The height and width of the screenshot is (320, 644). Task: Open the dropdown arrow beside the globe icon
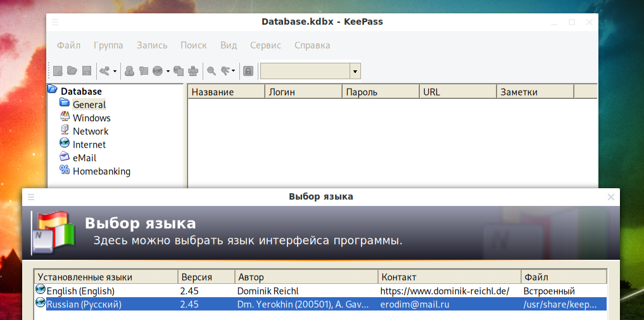(x=168, y=72)
